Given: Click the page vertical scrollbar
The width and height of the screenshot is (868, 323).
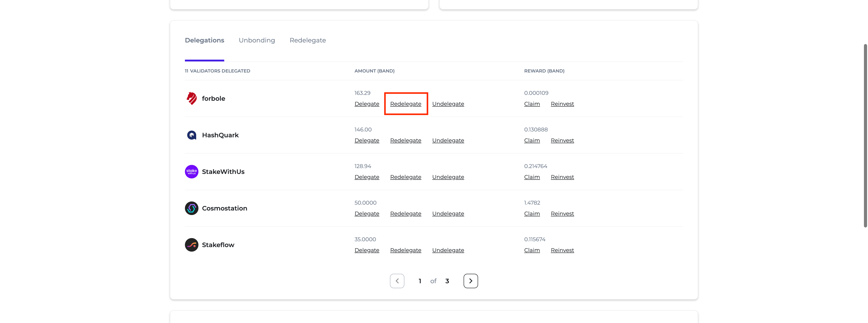Looking at the screenshot, I should click(865, 135).
